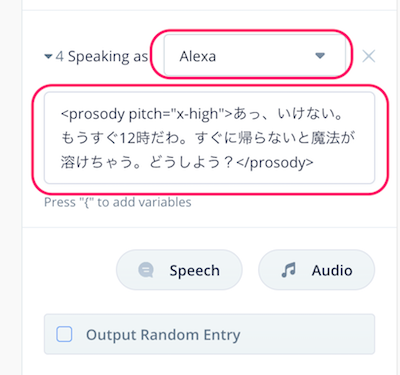Click the 'Press "{" to add variables' hint
This screenshot has height=375, width=400.
(118, 202)
